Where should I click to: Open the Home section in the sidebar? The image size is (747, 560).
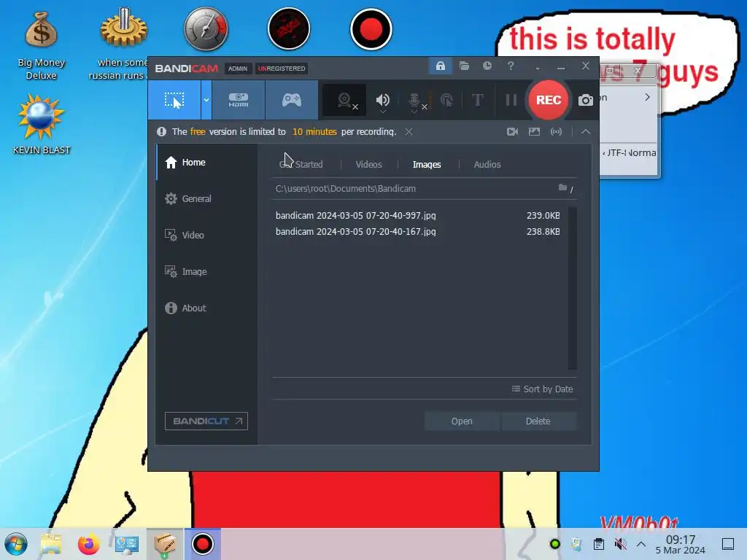coord(206,163)
